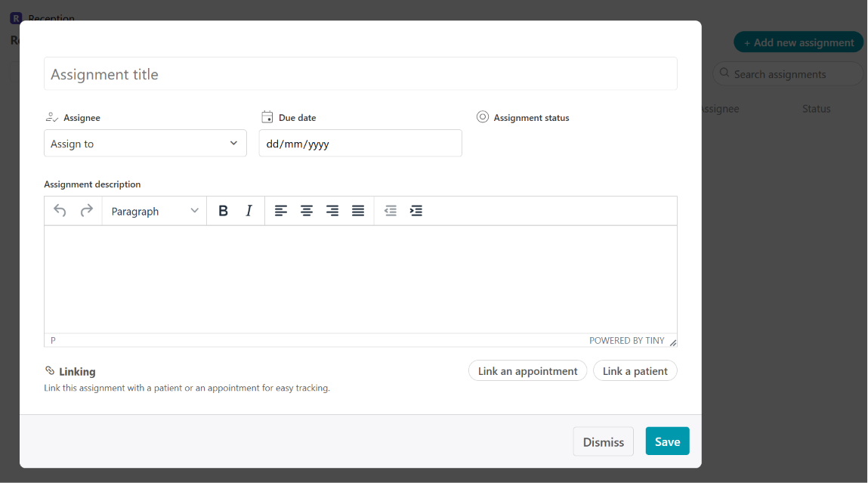Open the Assign to dropdown
Image resolution: width=868 pixels, height=483 pixels.
tap(145, 144)
